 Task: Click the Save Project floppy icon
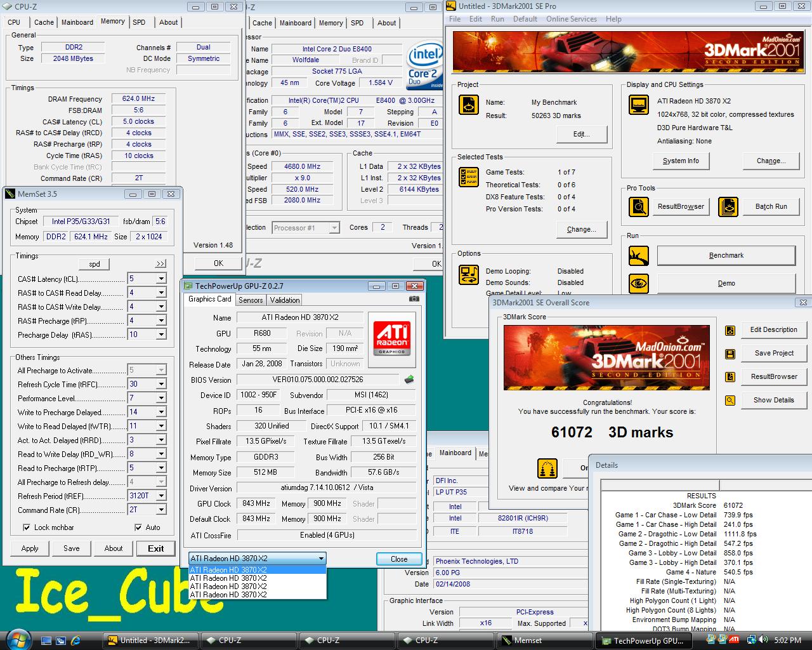pyautogui.click(x=730, y=354)
